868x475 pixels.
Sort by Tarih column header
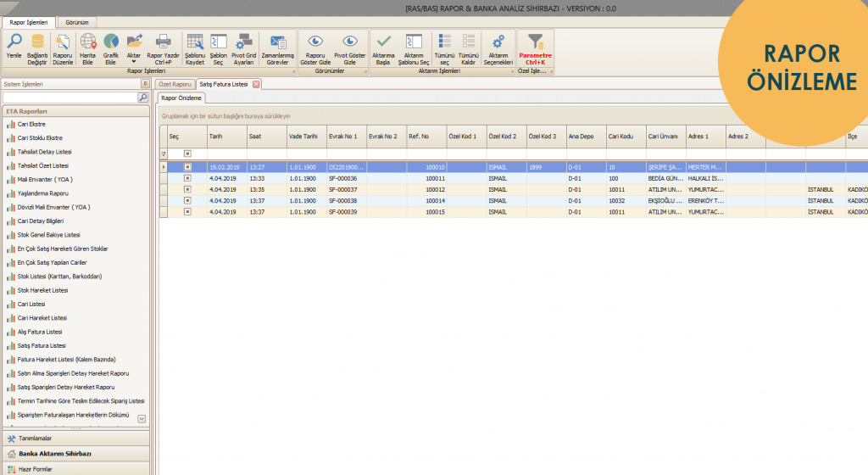click(227, 137)
